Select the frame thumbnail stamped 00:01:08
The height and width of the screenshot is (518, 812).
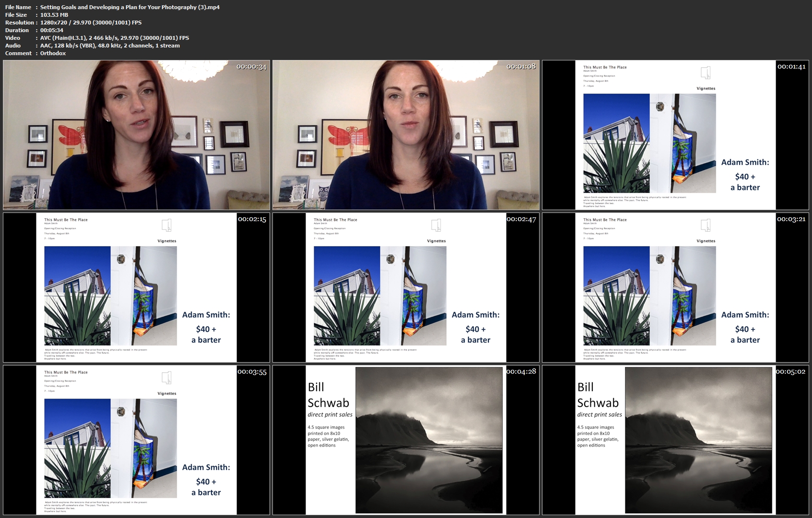[406, 135]
